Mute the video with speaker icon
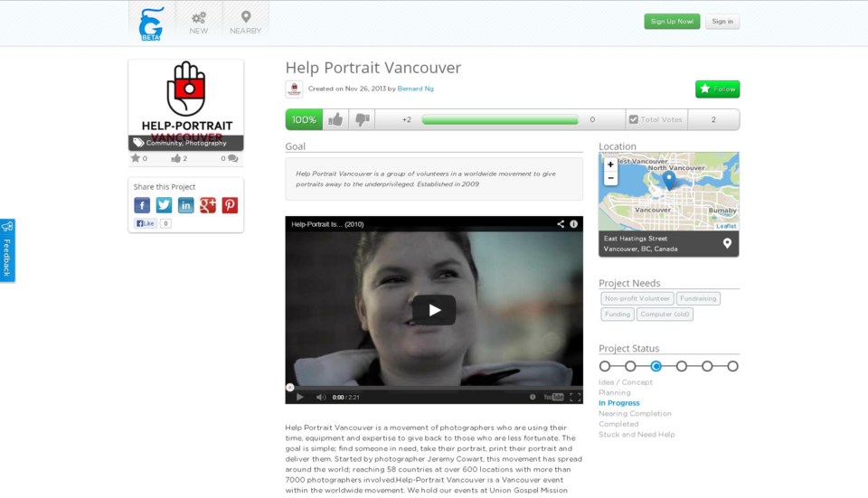The image size is (868, 498). (x=320, y=397)
